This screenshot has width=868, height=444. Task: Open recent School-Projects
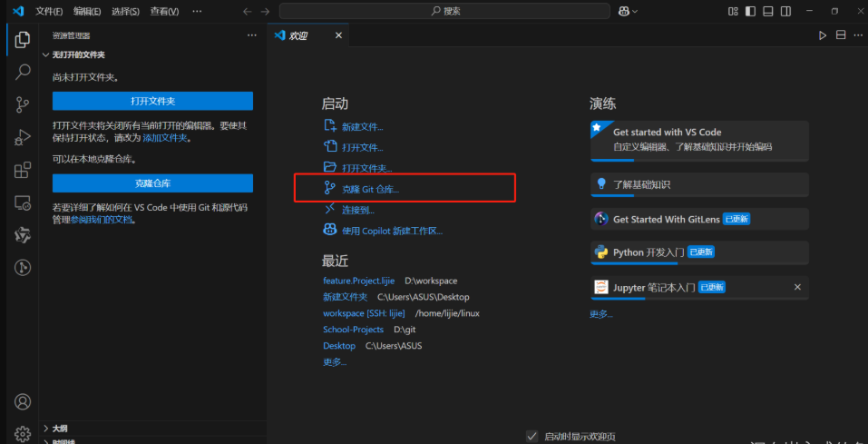pos(353,330)
